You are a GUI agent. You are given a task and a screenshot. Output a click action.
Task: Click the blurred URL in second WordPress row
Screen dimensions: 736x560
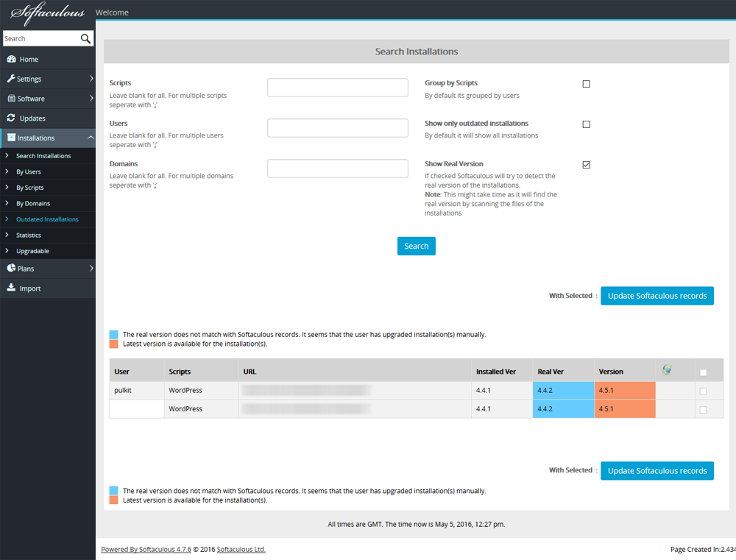pyautogui.click(x=306, y=409)
